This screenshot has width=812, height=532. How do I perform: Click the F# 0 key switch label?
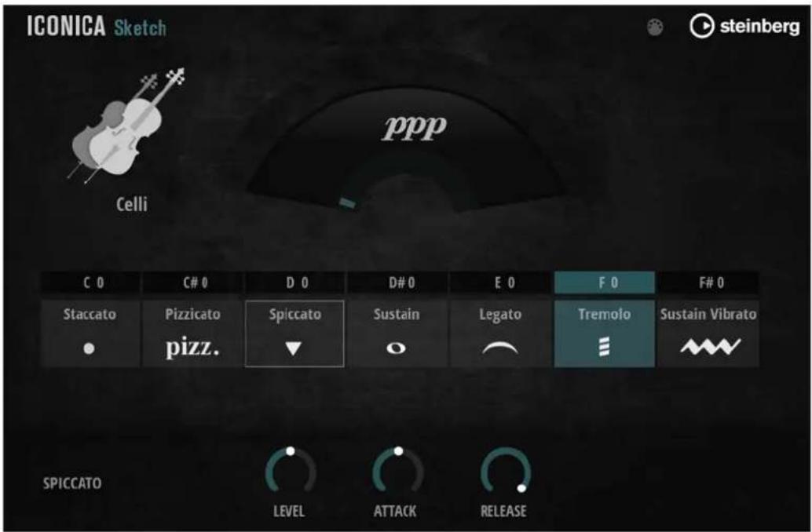(x=711, y=282)
